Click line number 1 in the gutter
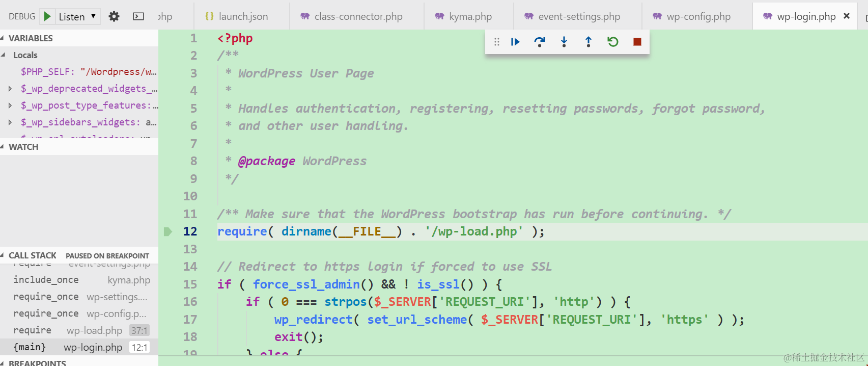This screenshot has width=868, height=366. coord(193,38)
